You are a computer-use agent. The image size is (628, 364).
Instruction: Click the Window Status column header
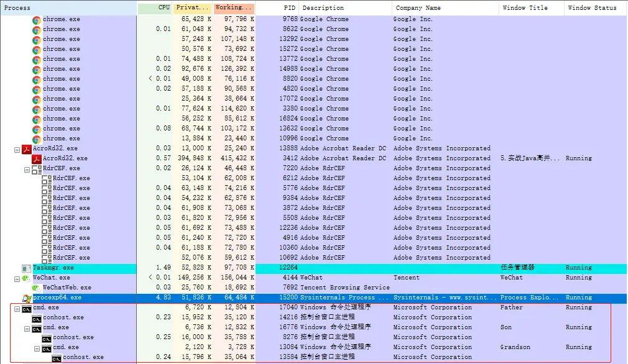(x=596, y=7)
